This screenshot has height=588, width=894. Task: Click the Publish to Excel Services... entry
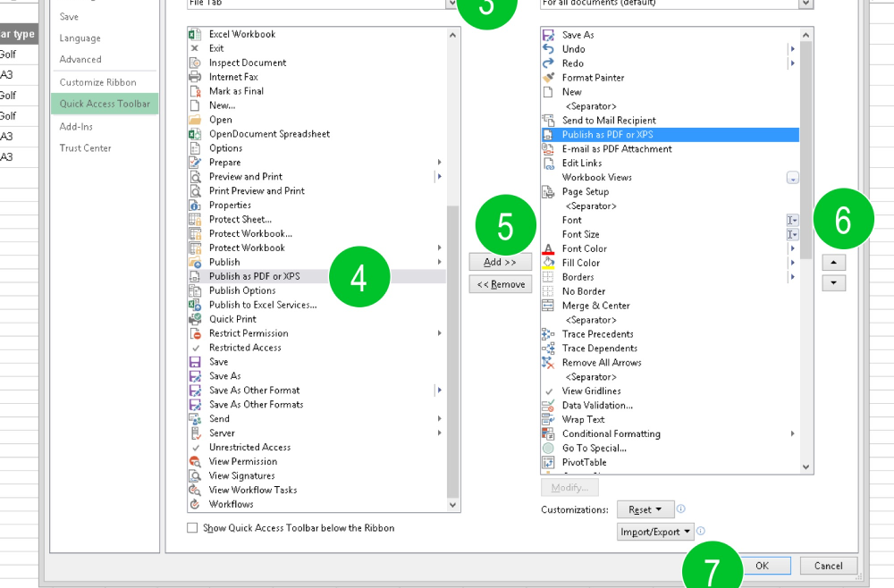point(316,305)
